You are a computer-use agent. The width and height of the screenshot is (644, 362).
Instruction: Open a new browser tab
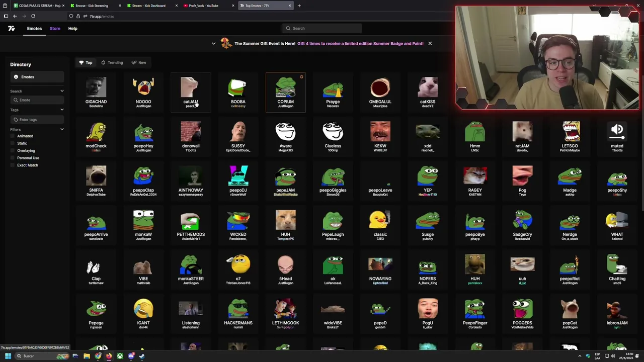pyautogui.click(x=299, y=6)
